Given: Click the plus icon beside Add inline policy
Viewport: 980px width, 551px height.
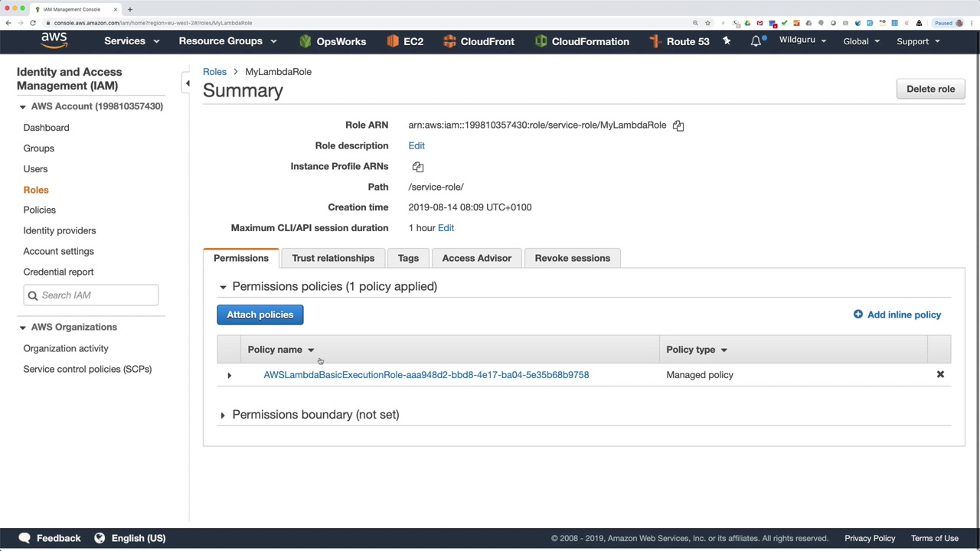Looking at the screenshot, I should (858, 315).
